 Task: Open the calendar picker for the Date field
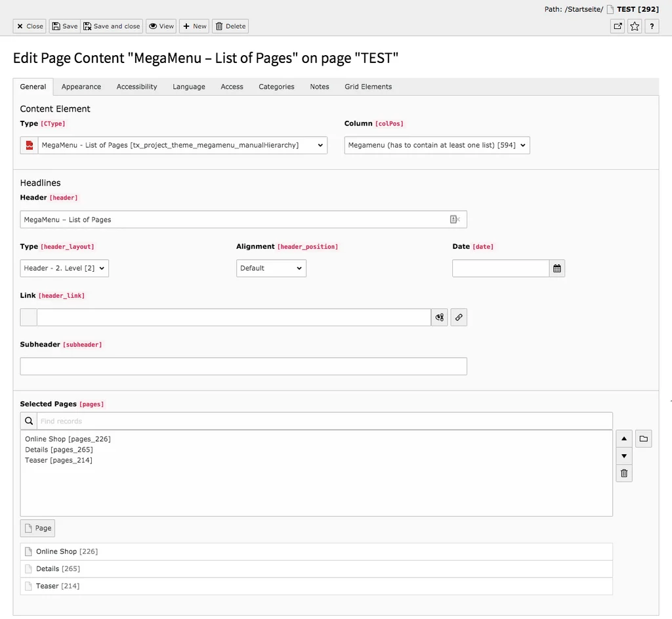click(557, 268)
